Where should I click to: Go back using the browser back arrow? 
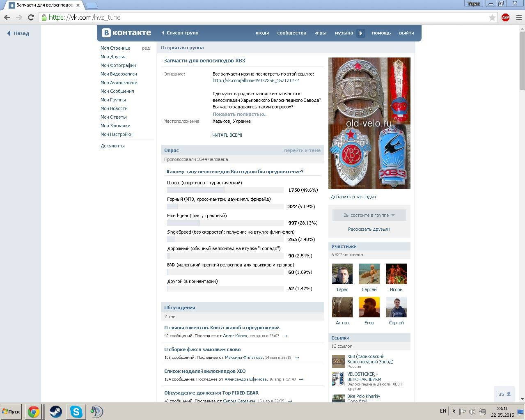pos(7,17)
